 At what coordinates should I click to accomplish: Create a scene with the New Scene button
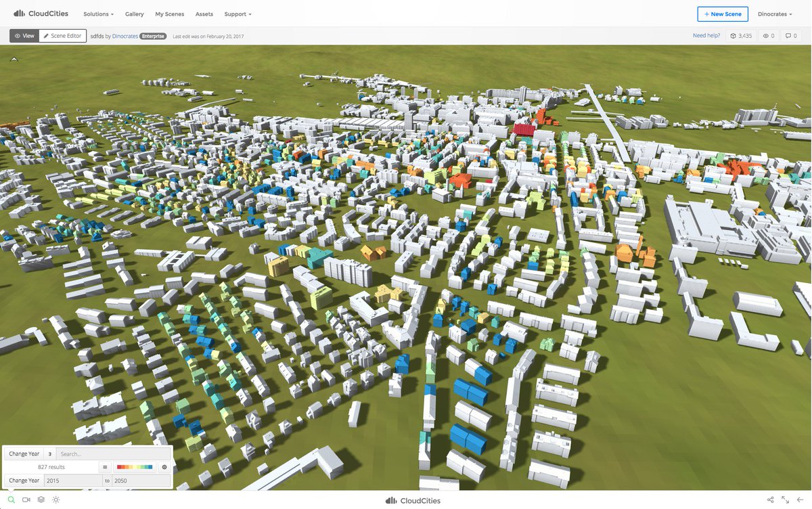click(723, 14)
